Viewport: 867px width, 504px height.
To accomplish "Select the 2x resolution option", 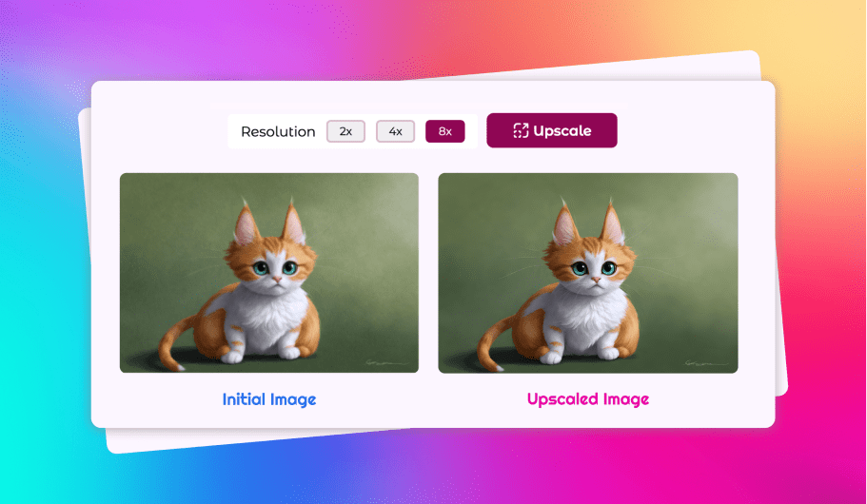I will pos(345,131).
